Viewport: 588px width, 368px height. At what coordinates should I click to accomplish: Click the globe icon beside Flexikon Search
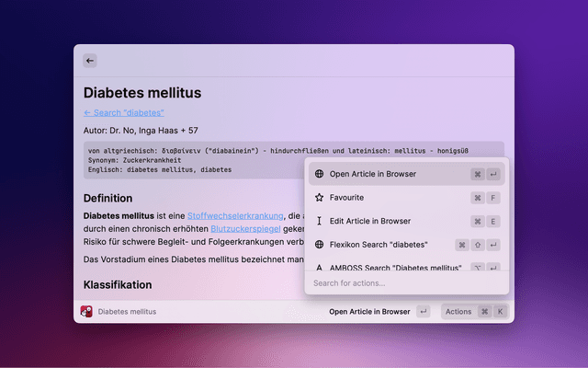point(319,246)
